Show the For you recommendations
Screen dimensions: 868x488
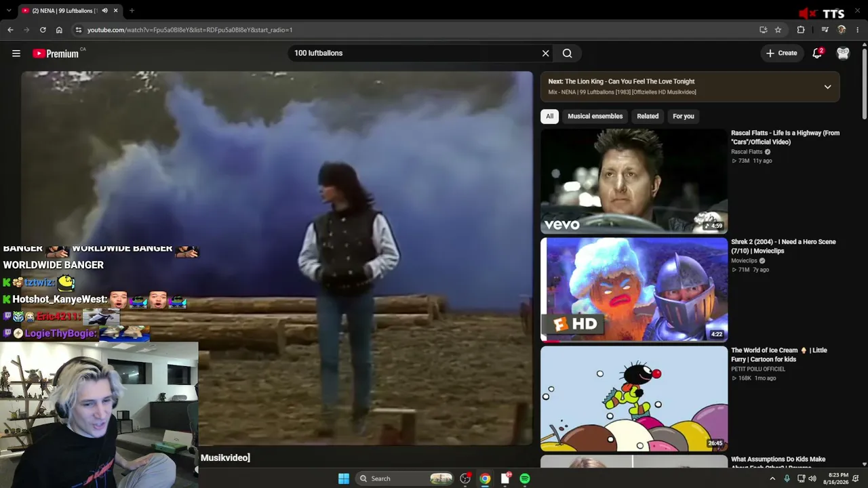coord(683,116)
